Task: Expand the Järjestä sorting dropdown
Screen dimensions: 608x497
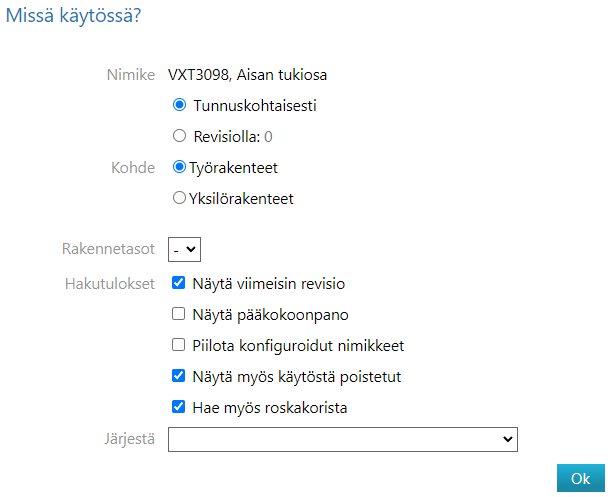Action: click(x=342, y=439)
